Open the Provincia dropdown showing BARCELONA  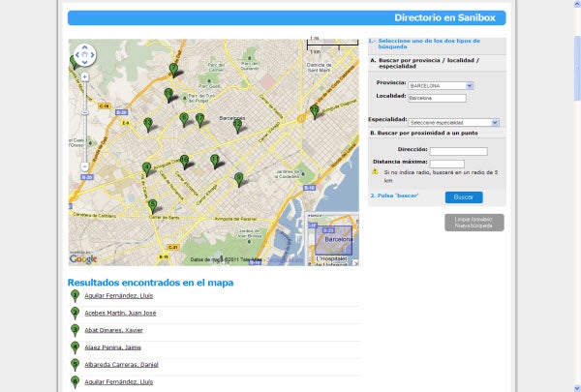(441, 85)
